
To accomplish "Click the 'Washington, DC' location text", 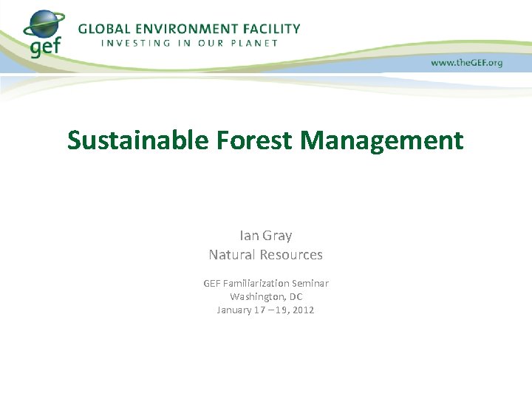I will coord(266,297).
